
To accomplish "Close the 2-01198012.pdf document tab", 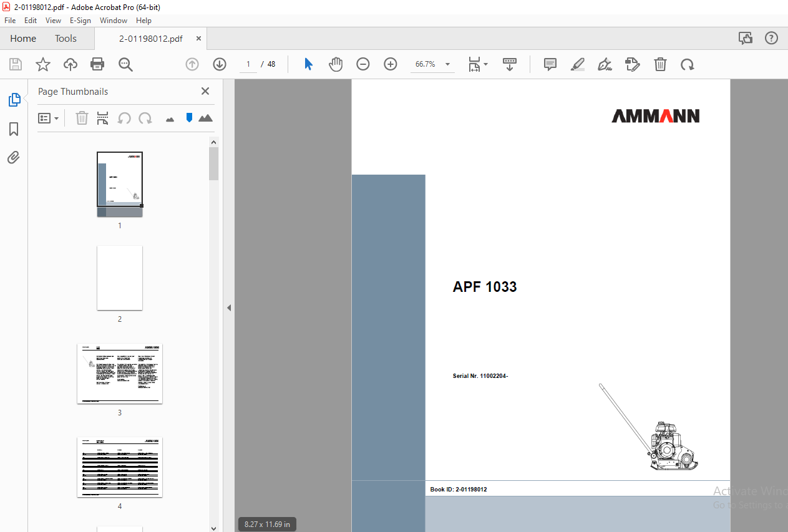I will [199, 39].
